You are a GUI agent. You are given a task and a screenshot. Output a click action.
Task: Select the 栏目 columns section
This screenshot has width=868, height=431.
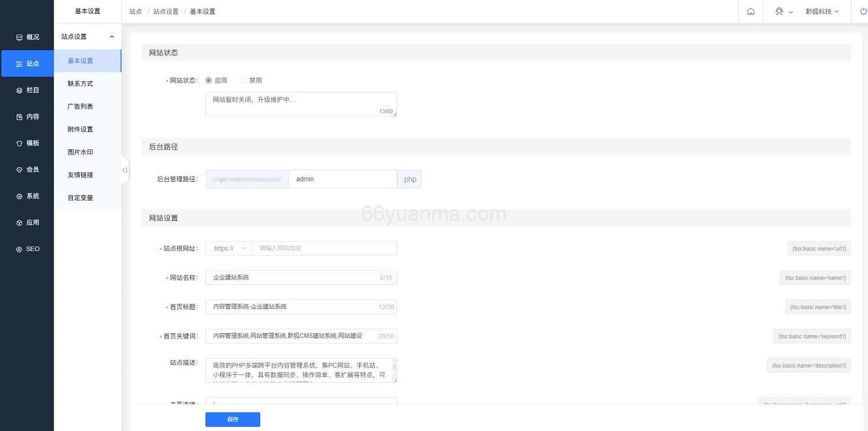point(31,90)
